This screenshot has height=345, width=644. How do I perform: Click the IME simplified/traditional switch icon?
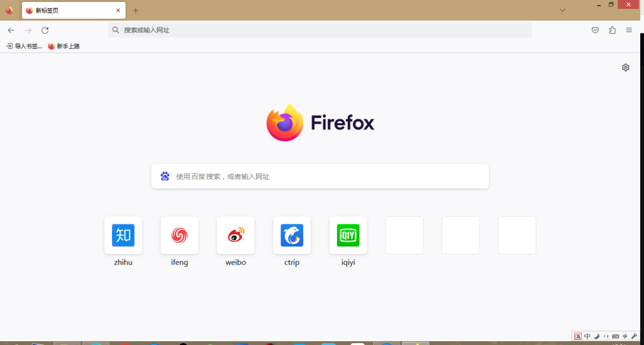[x=625, y=336]
